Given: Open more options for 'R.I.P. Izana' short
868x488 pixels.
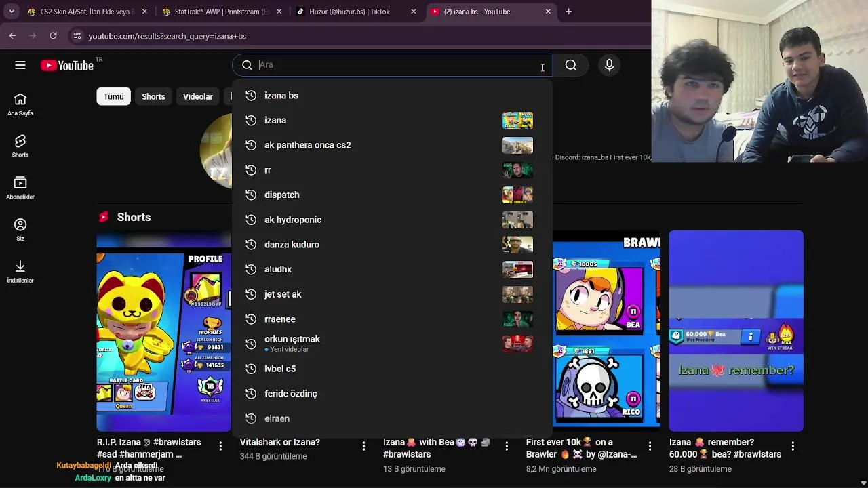Looking at the screenshot, I should tap(220, 446).
